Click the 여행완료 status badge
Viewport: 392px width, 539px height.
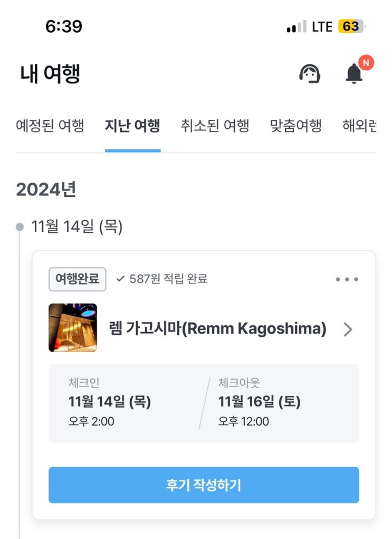tap(78, 279)
